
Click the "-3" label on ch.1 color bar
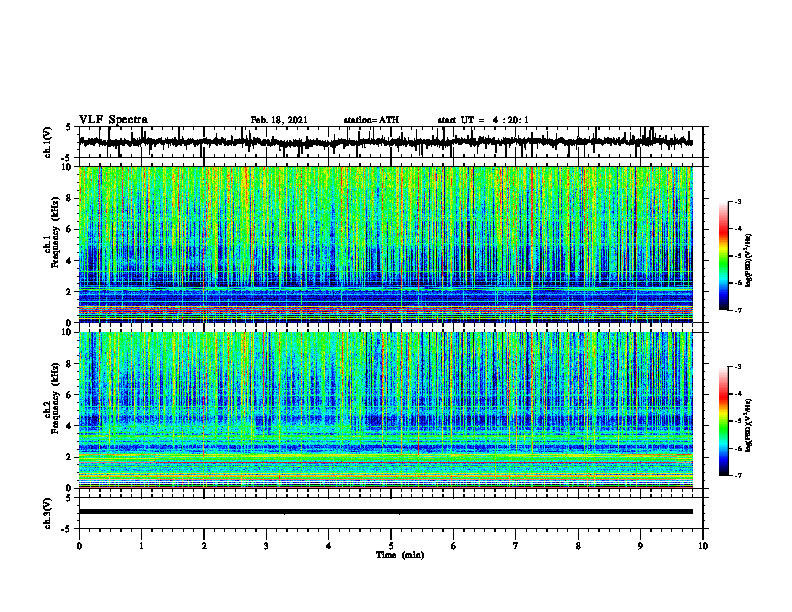[737, 202]
